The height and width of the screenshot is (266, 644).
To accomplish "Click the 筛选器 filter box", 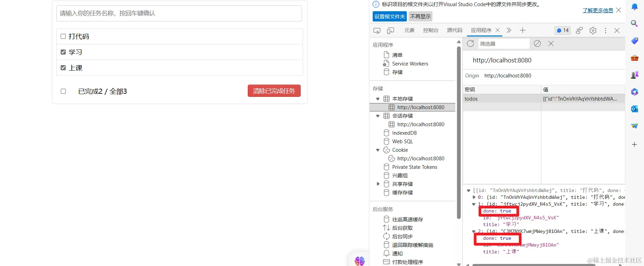I will (x=504, y=44).
